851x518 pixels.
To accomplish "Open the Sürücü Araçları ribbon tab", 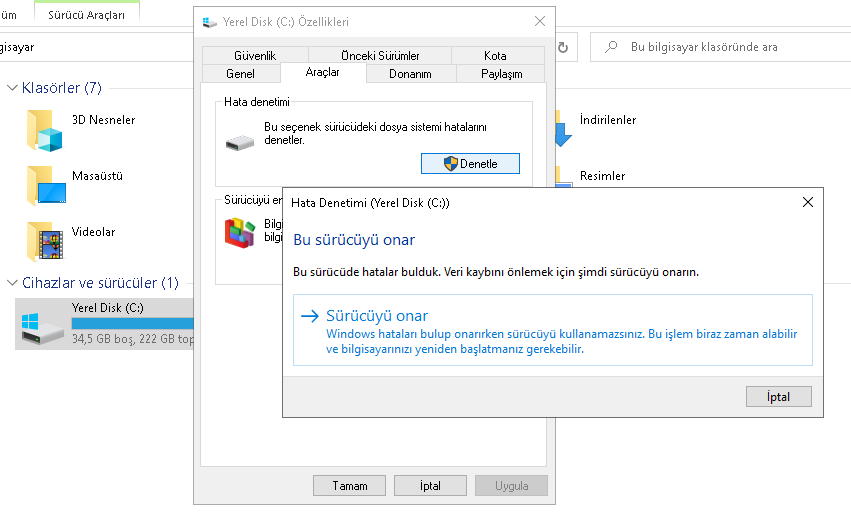I will pos(86,15).
